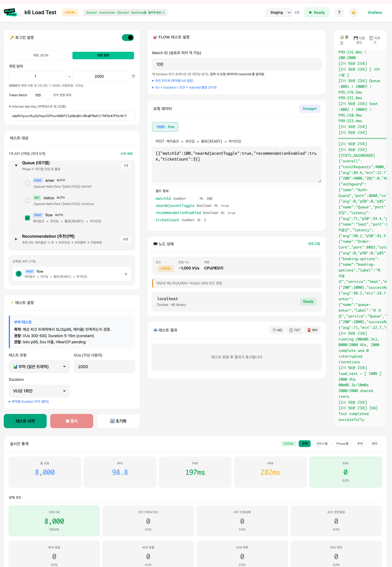392x567 pixels.
Task: Check the POST enter API checkbox
Action: point(27,183)
